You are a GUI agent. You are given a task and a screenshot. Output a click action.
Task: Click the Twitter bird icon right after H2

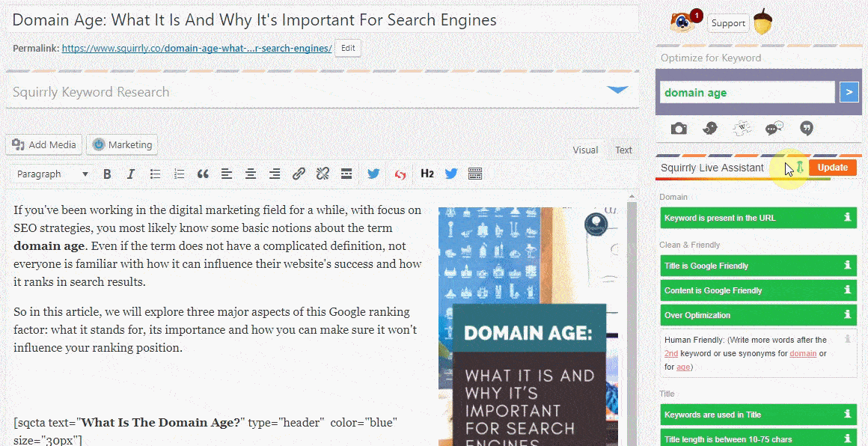pyautogui.click(x=451, y=174)
